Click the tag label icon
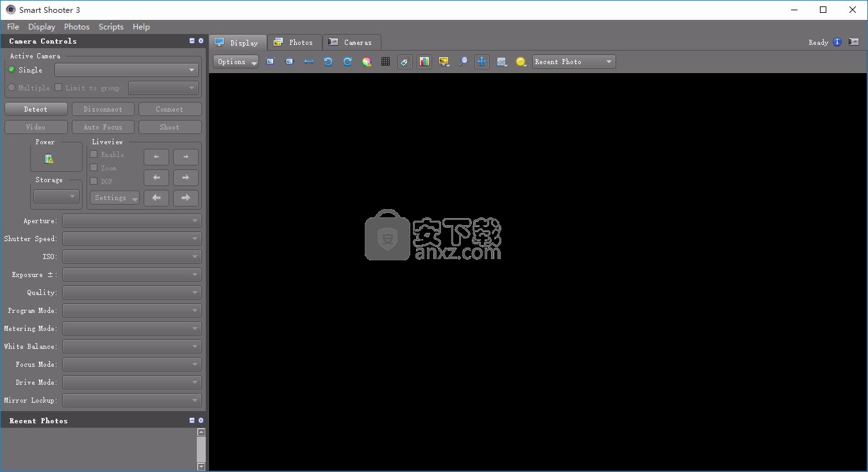 (x=405, y=62)
